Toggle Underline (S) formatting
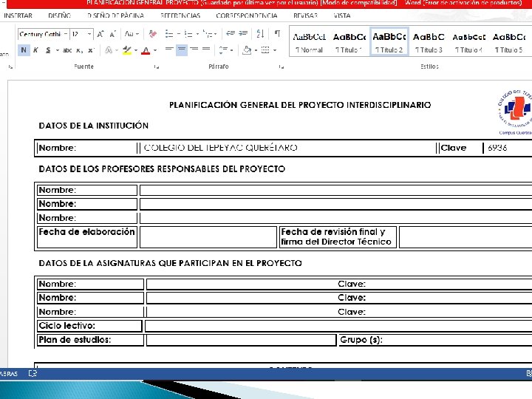Screen dimensions: 532x399 (48, 50)
